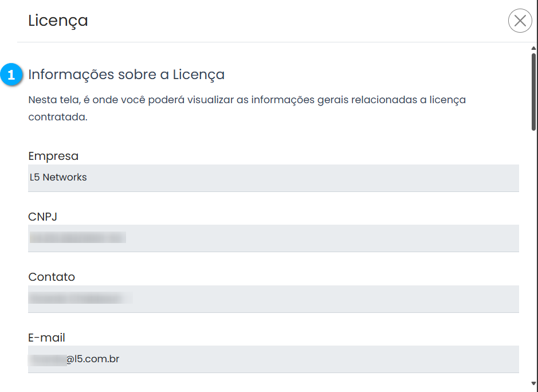The image size is (538, 392).
Task: Click the blue step 1 badge
Action: click(11, 75)
